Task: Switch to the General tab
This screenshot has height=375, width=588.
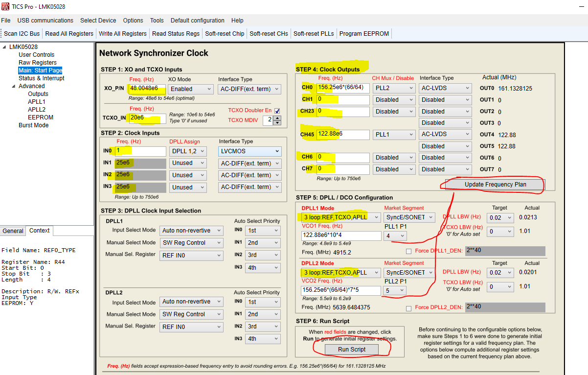Action: [x=13, y=231]
